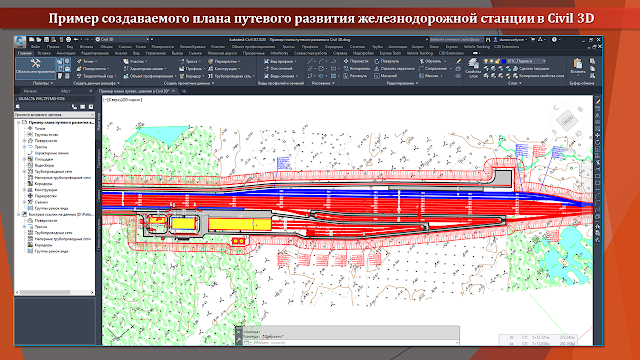Switch to the Железная дорога ribbon tab

point(222,53)
